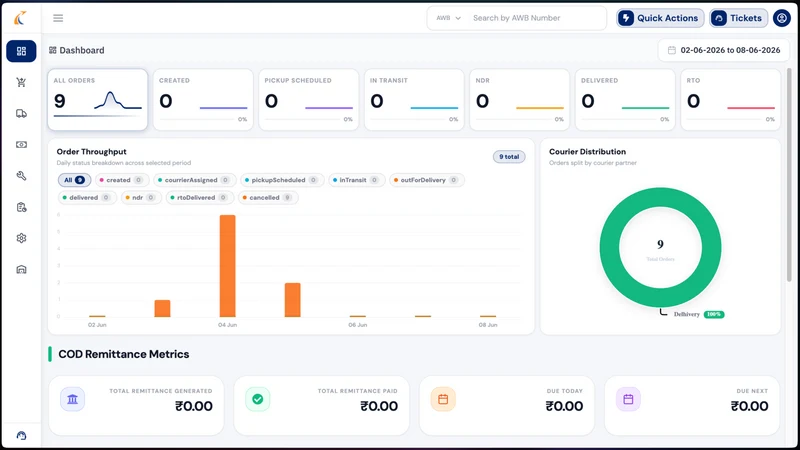Viewport: 800px width, 450px height.
Task: Open the wrench tools sidebar icon
Action: coord(21,176)
